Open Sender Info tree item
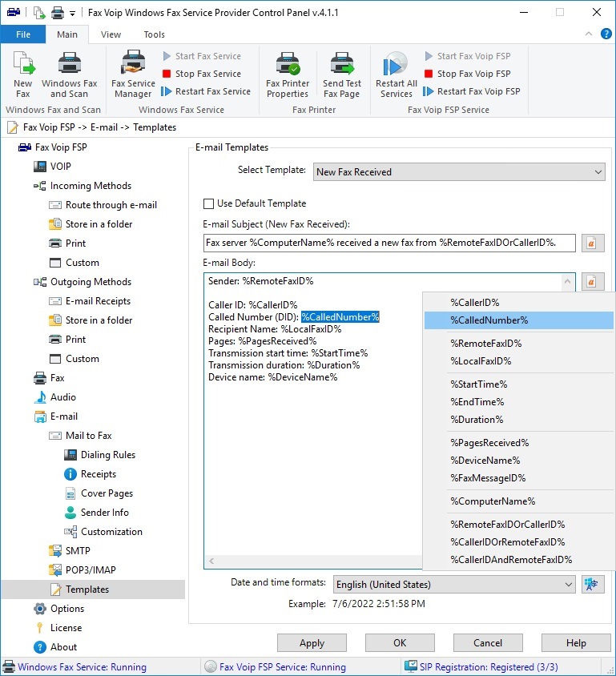Viewport: 616px width, 676px height. 97,513
